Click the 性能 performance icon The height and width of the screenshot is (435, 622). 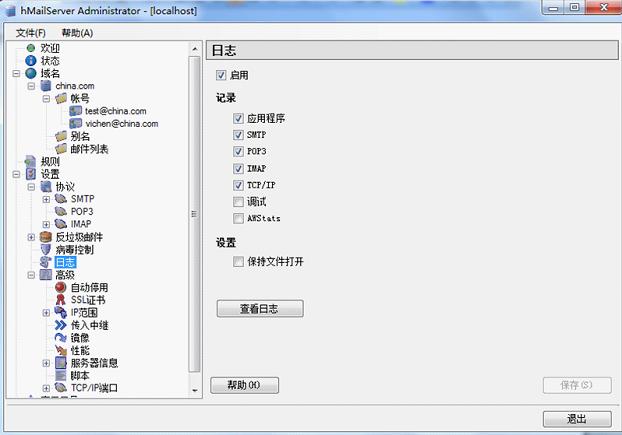pyautogui.click(x=61, y=350)
